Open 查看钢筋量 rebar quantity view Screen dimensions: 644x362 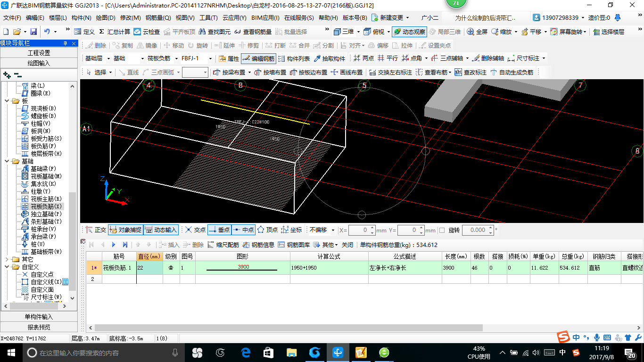click(253, 32)
